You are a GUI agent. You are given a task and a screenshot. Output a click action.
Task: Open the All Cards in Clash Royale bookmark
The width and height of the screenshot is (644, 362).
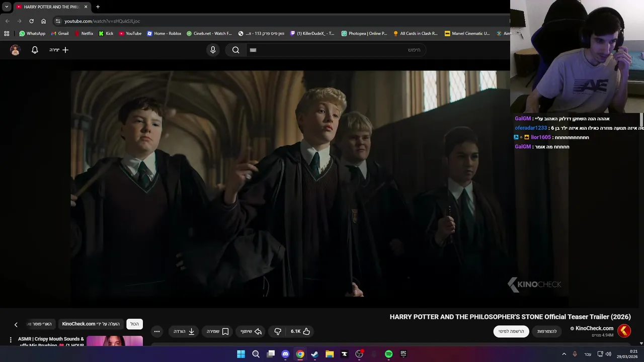(416, 34)
